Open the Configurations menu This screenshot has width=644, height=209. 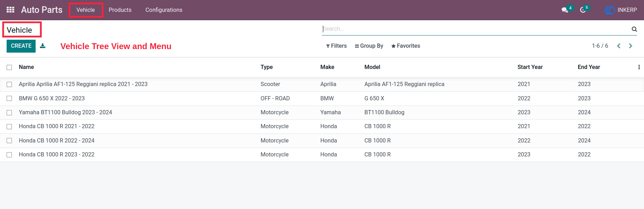[164, 10]
